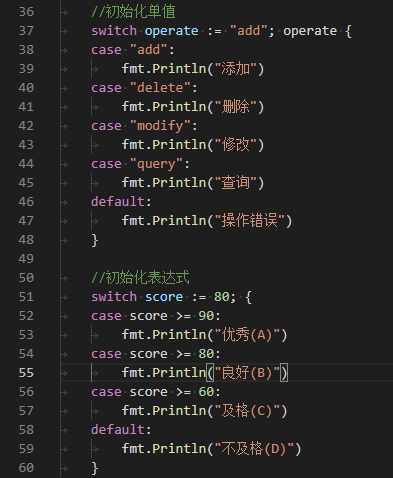
Task: Click the fmt.Println("添加") statement
Action: (x=193, y=69)
